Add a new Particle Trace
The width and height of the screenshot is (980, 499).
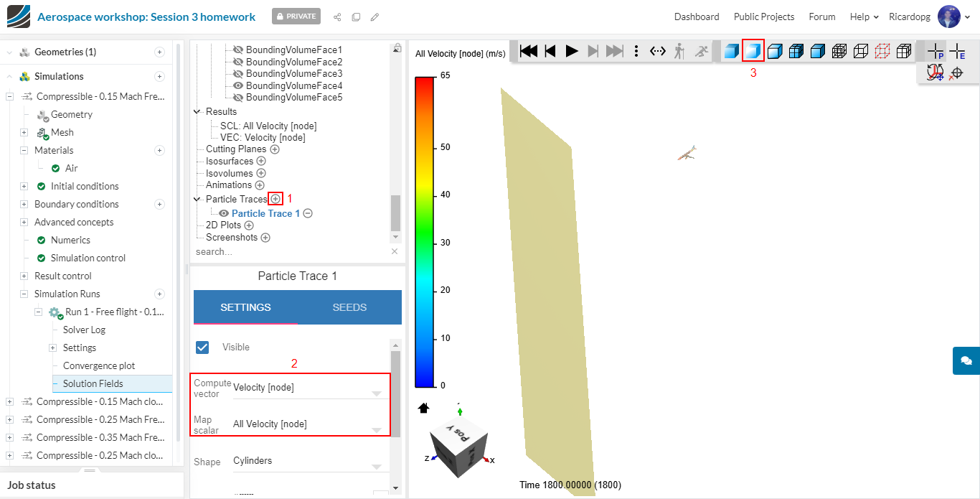click(x=275, y=199)
